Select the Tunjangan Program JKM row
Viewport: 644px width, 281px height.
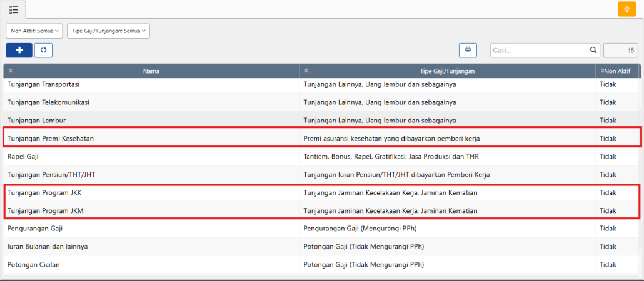45,211
